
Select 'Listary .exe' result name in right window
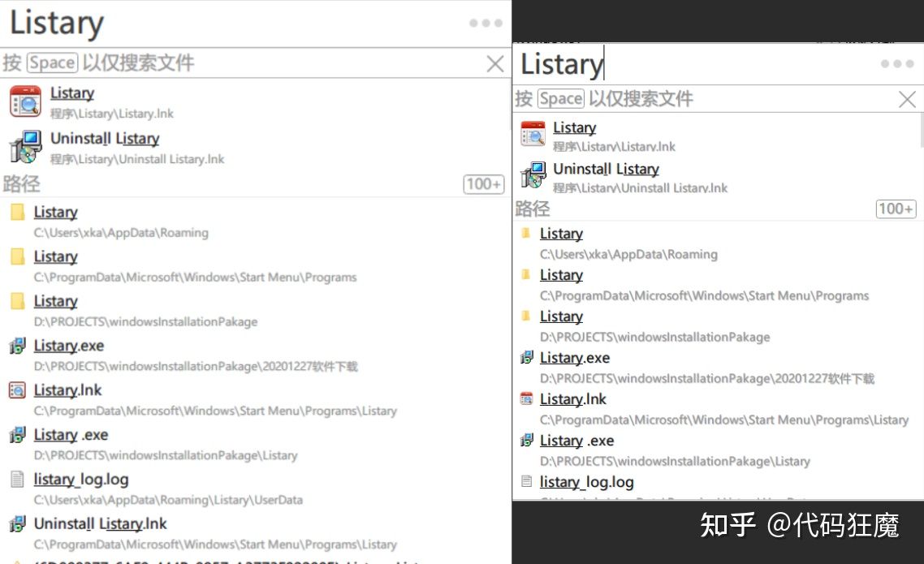(577, 441)
